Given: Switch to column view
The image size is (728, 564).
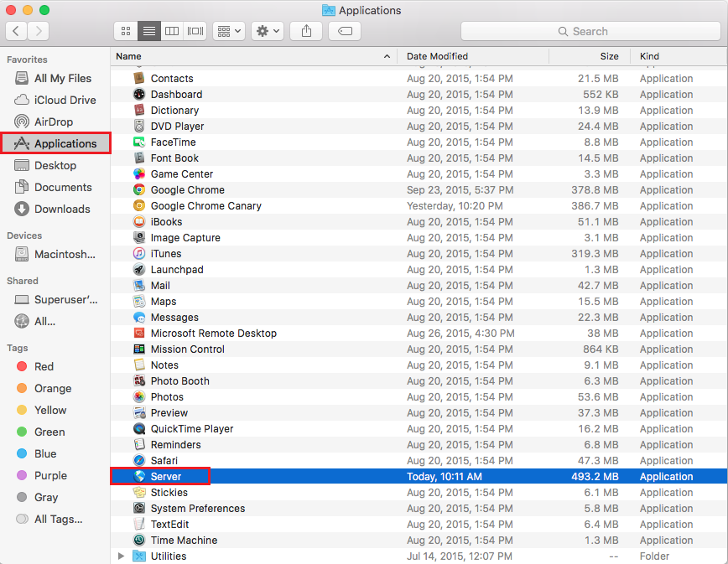Looking at the screenshot, I should [x=172, y=31].
